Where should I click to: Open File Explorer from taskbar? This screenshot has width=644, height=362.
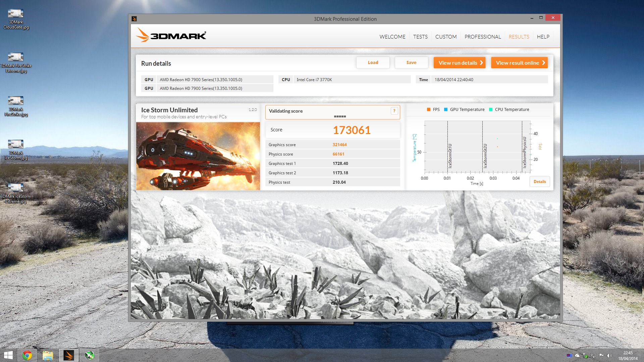click(48, 355)
